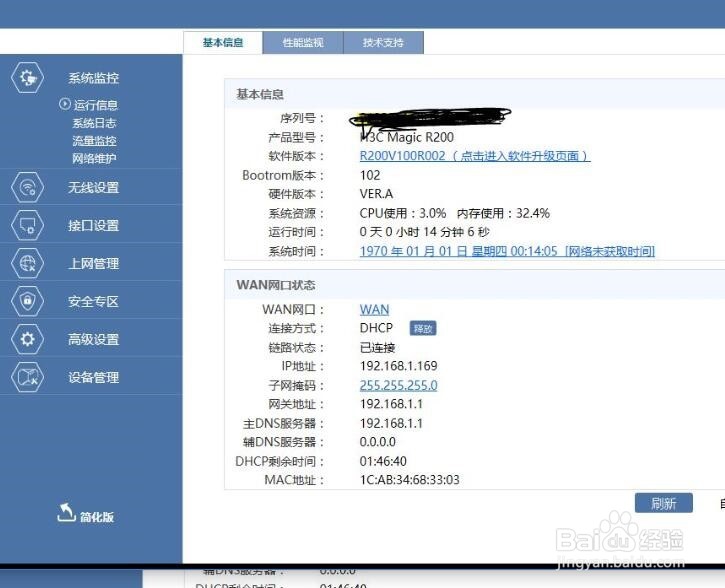Screen dimensions: 725x588
Task: Switch to 简化版 simplified view
Action: pos(97,517)
